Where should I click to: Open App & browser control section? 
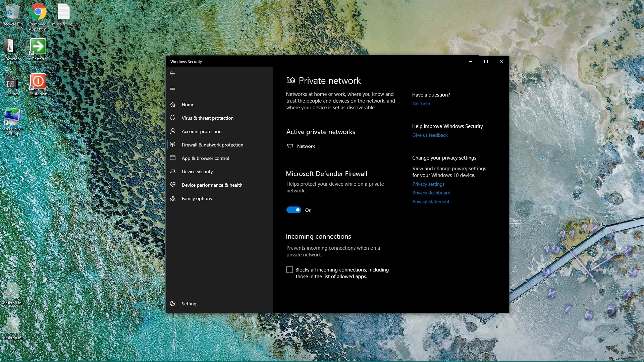(220, 158)
